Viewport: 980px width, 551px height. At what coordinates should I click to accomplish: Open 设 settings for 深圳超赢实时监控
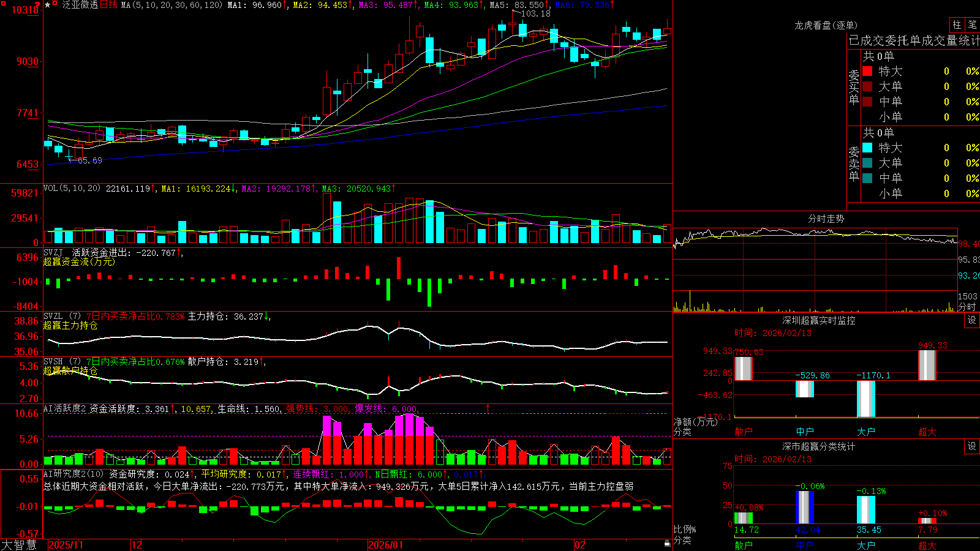click(x=972, y=320)
